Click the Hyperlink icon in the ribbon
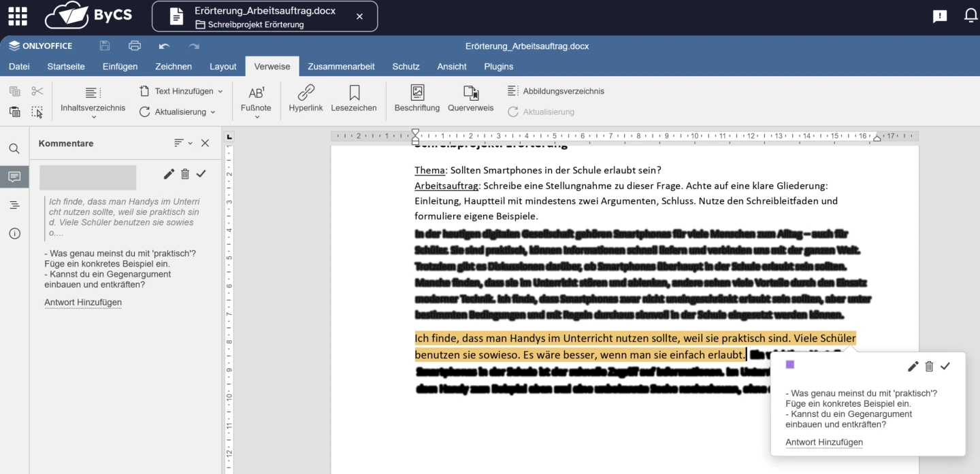Viewport: 980px width, 474px height. click(306, 93)
